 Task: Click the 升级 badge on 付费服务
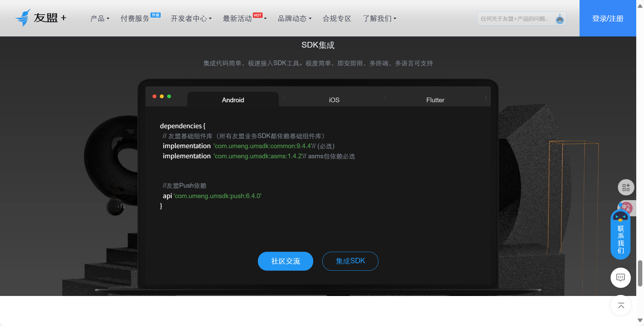coord(156,15)
